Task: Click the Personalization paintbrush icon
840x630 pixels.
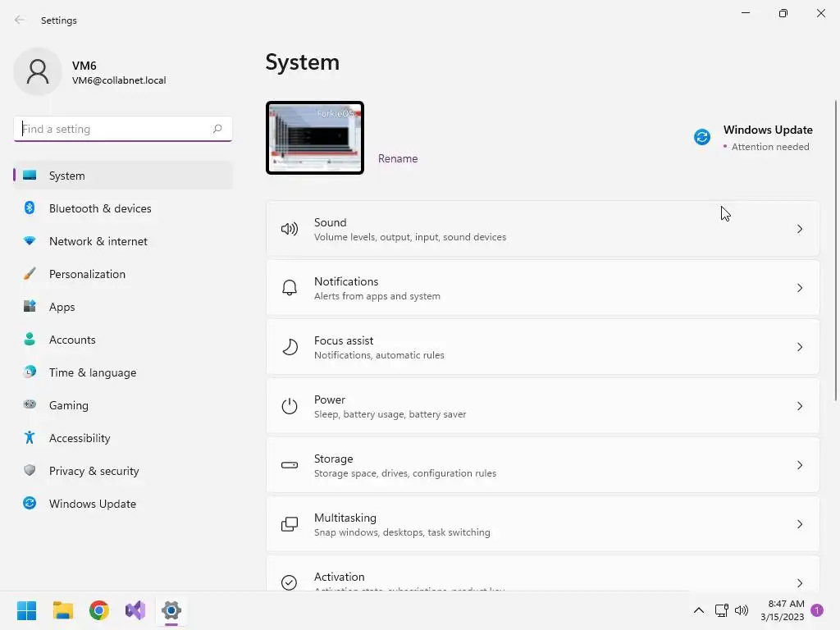Action: click(30, 274)
